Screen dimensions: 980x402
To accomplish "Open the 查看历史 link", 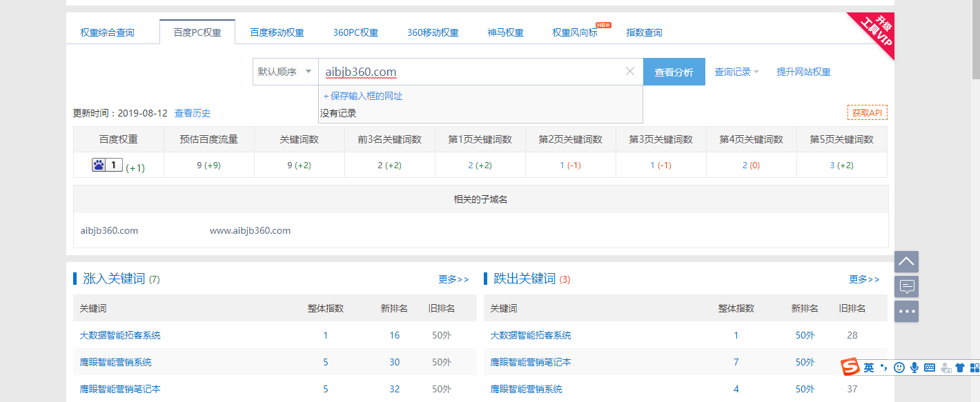I will point(193,113).
